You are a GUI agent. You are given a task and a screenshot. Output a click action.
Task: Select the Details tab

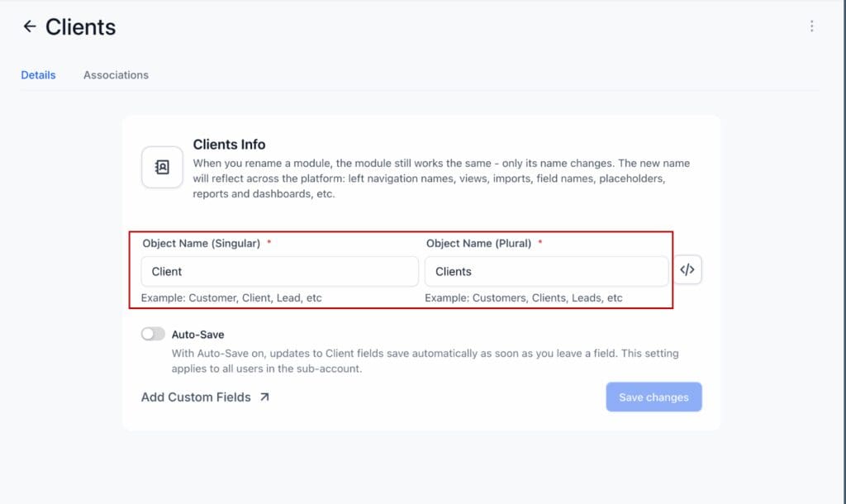point(38,74)
